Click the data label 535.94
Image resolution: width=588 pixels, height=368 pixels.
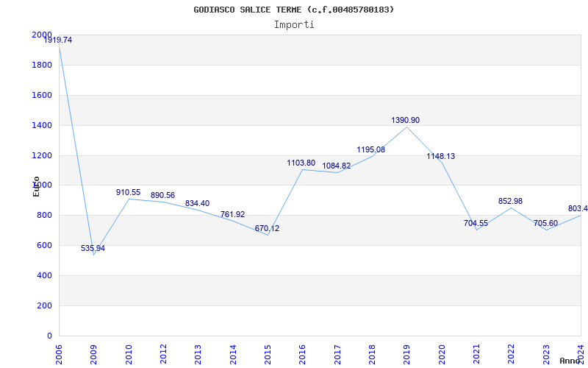pos(93,248)
